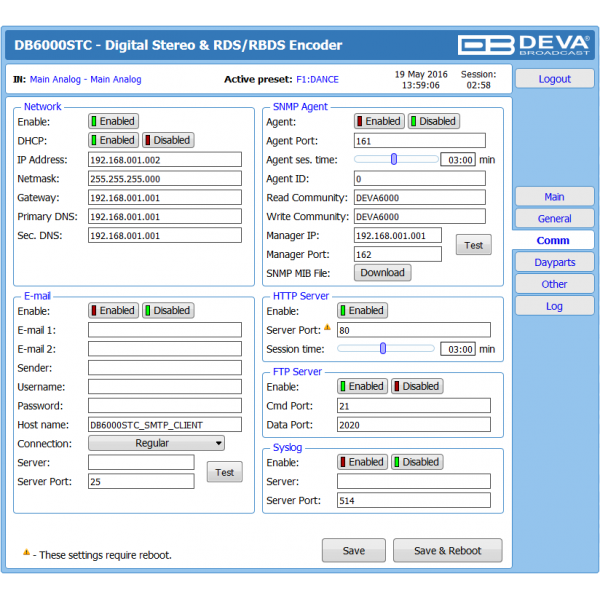Click the Syslog Server field
The height and width of the screenshot is (600, 600).
[x=414, y=481]
